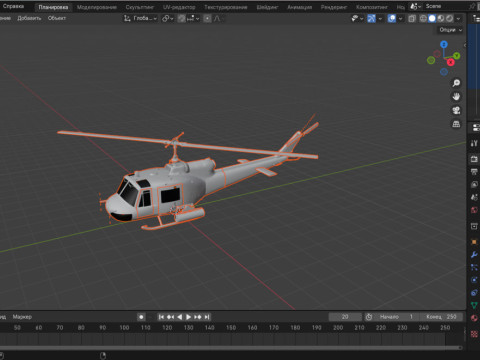Open the Object Constraints properties tab
The image size is (480, 360).
[x=474, y=293]
